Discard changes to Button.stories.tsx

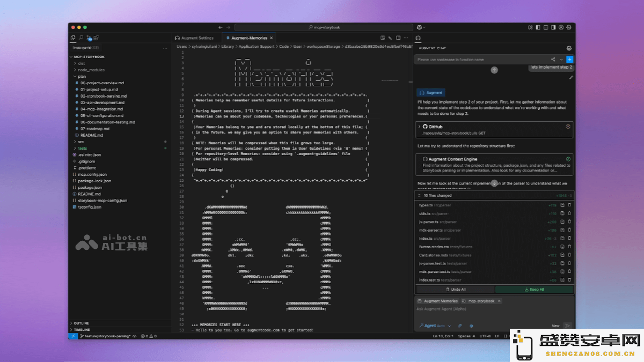point(569,247)
